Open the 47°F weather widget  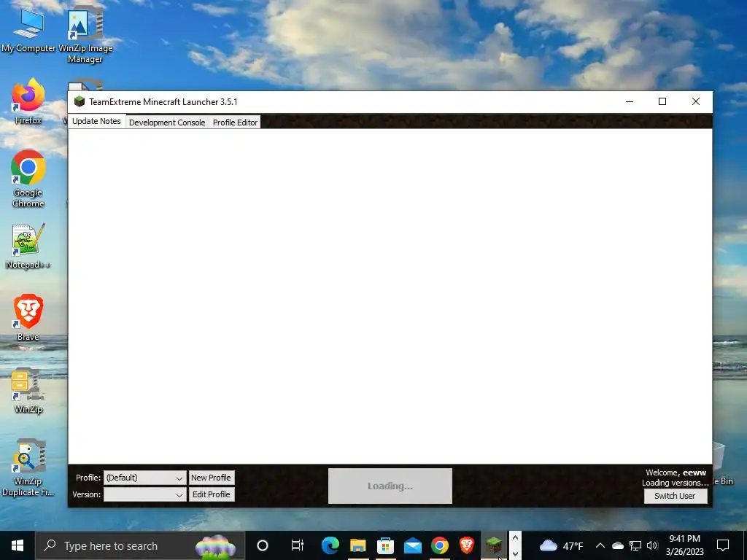pyautogui.click(x=561, y=545)
